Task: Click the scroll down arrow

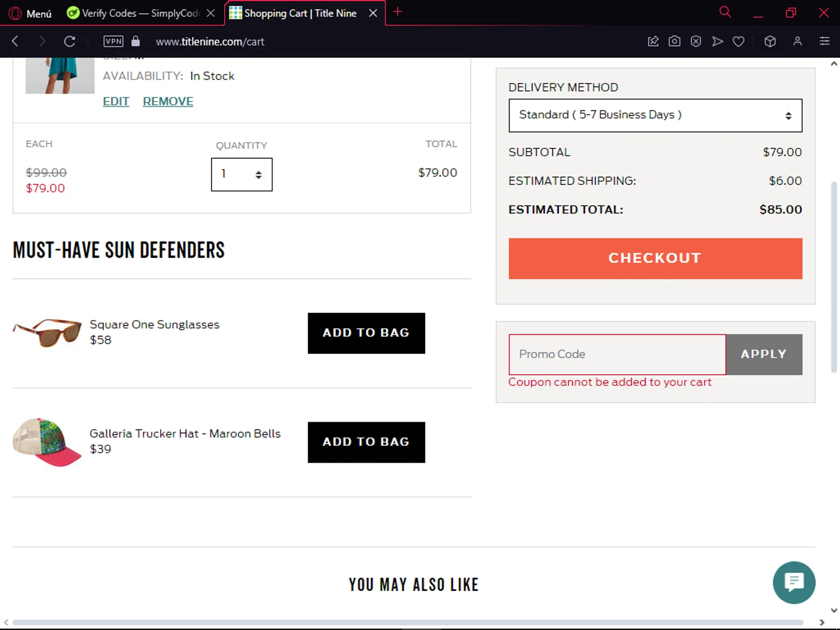Action: coord(834,610)
